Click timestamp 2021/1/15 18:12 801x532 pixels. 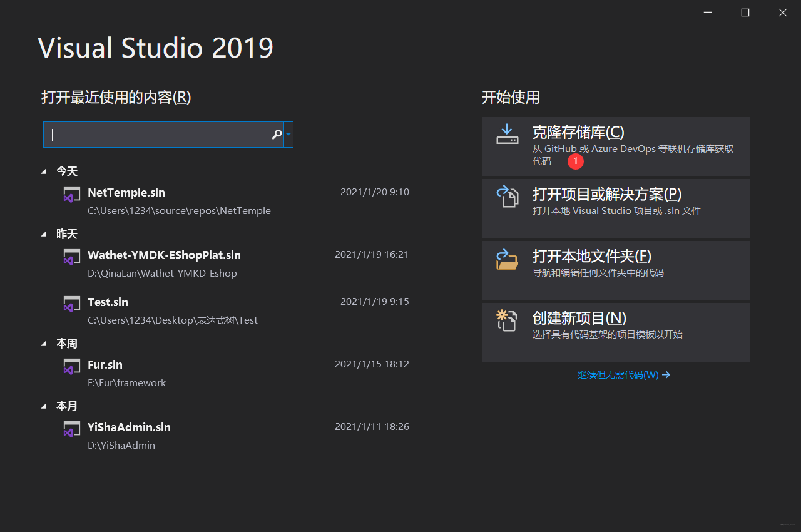(372, 364)
